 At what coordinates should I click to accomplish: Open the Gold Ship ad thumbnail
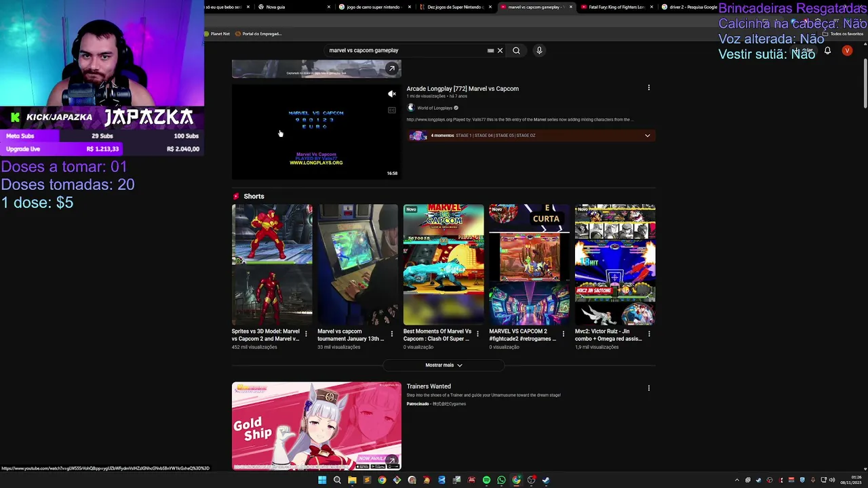316,426
